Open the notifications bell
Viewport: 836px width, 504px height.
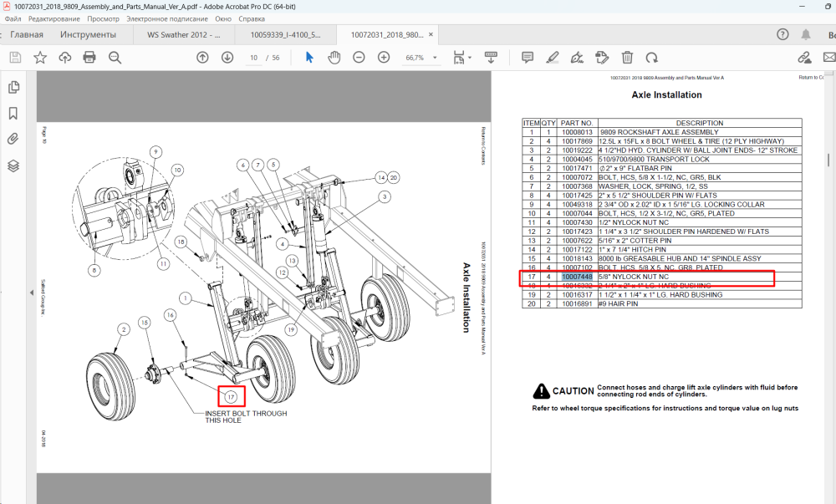point(806,34)
